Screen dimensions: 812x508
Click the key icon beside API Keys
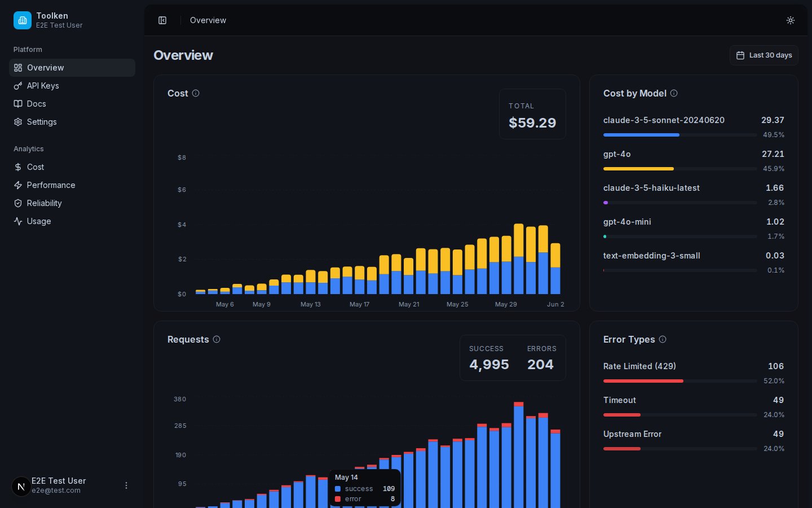tap(18, 86)
